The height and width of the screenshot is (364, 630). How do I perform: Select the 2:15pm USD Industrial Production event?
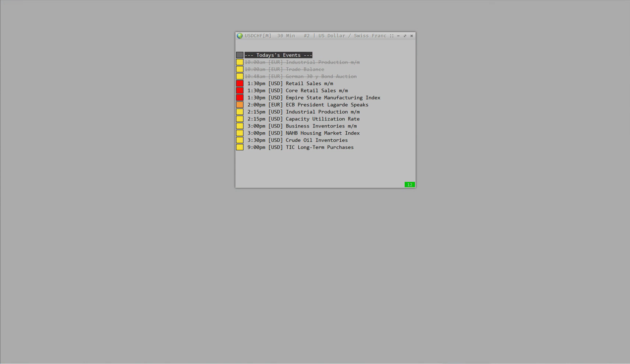304,112
